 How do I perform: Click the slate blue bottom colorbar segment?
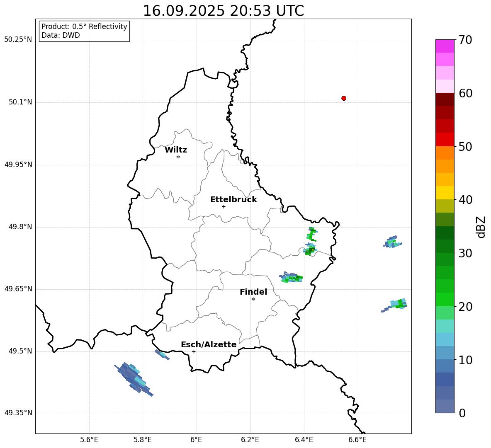(x=445, y=406)
